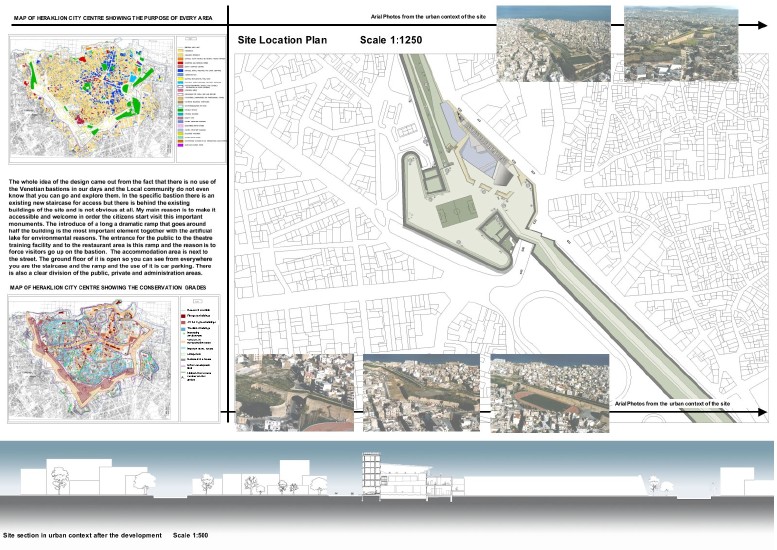Click the arrowhead beside the bottom photo caption
This screenshot has width=777, height=550.
[764, 410]
